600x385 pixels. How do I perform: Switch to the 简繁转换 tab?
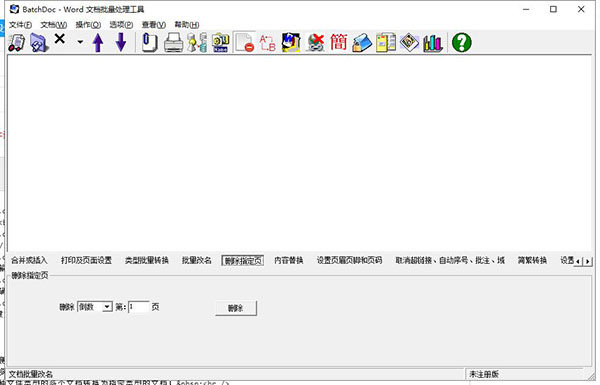[x=532, y=260]
